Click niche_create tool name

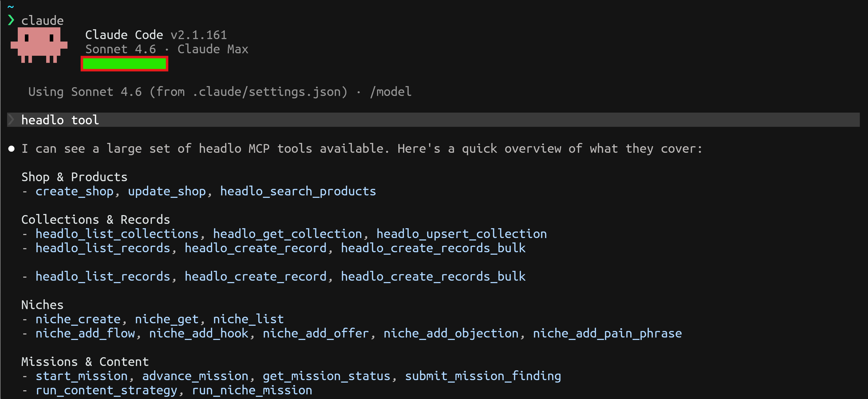pyautogui.click(x=78, y=319)
